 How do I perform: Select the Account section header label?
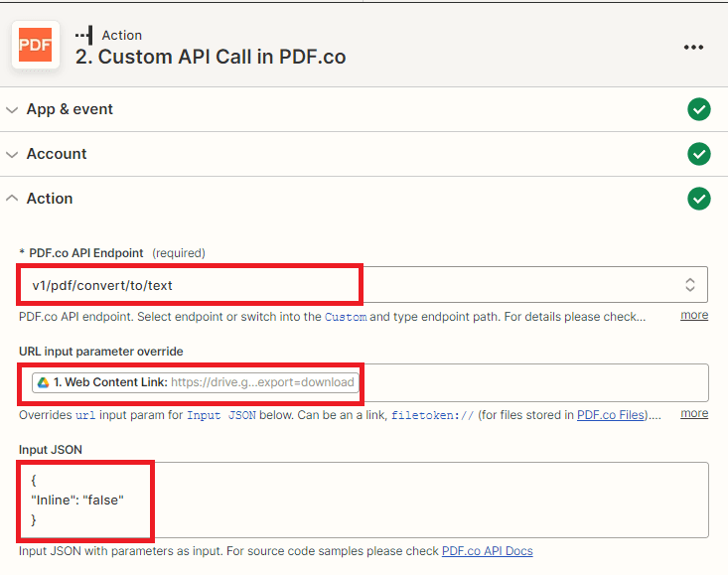click(x=57, y=154)
